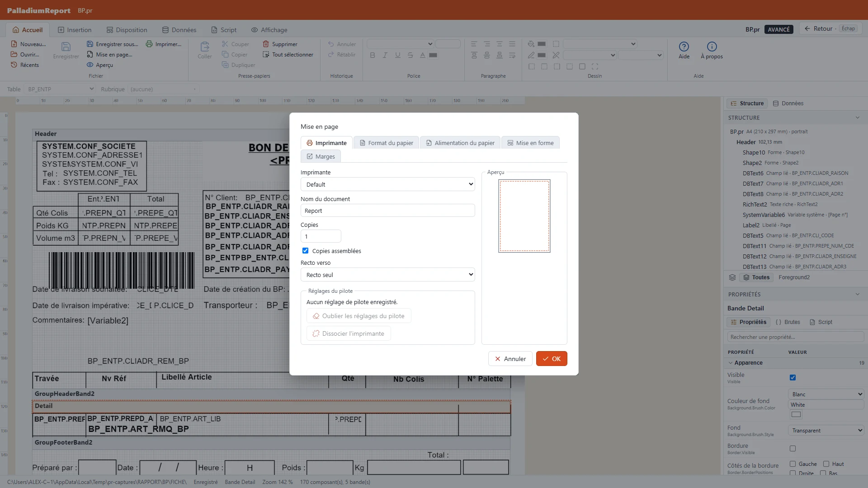The height and width of the screenshot is (488, 868).
Task: Open the Fond Transparent dropdown
Action: tap(826, 430)
